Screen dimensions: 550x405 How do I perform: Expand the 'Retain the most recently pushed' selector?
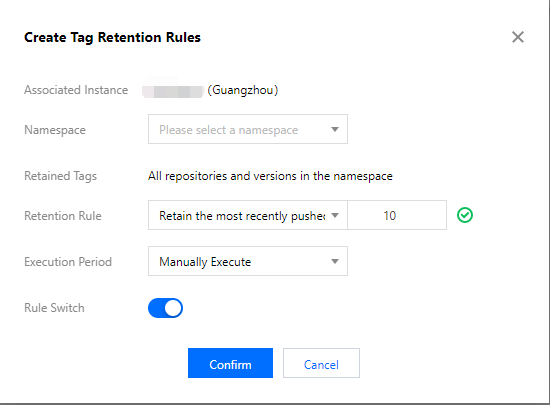[x=248, y=215]
